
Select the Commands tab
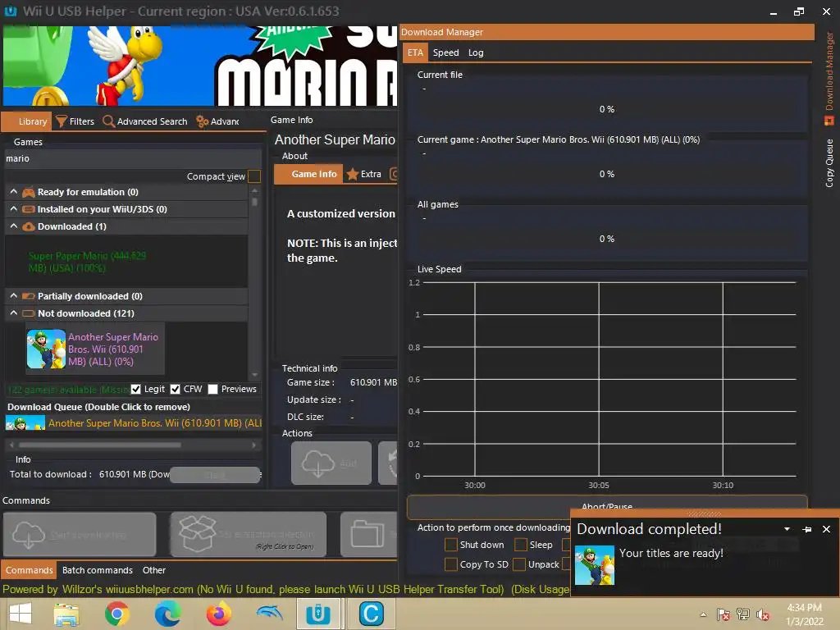click(x=29, y=570)
